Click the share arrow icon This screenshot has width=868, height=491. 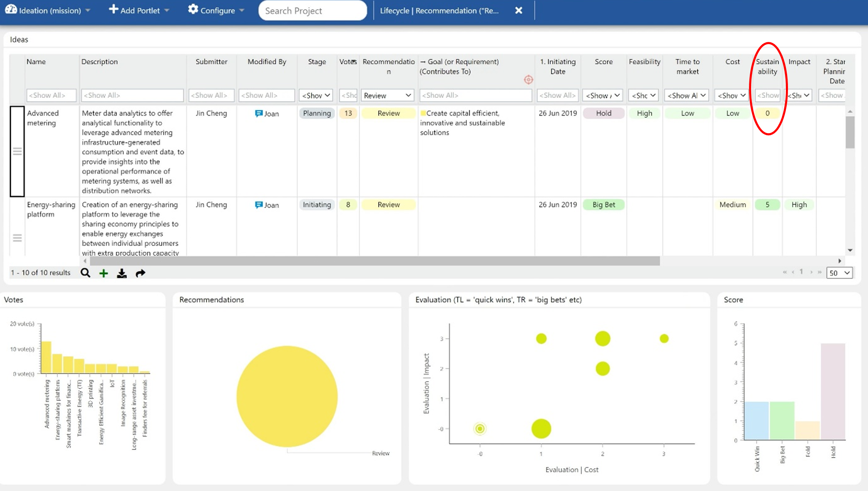pos(140,273)
